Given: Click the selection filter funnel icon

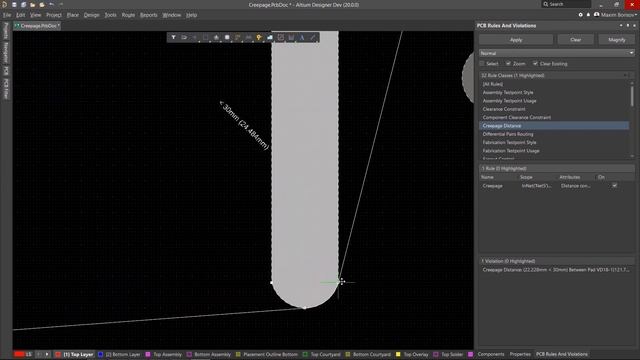Looking at the screenshot, I should pos(173,38).
